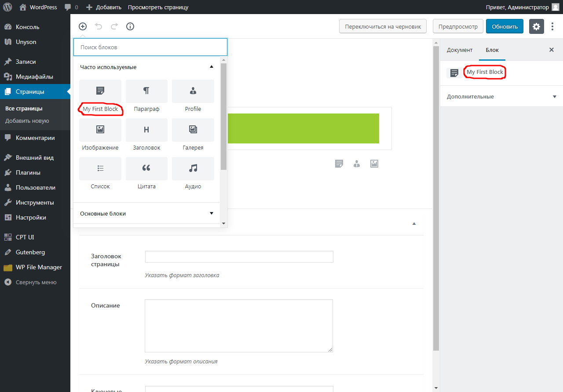Open Плагины menu item
This screenshot has width=563, height=392.
[35, 172]
